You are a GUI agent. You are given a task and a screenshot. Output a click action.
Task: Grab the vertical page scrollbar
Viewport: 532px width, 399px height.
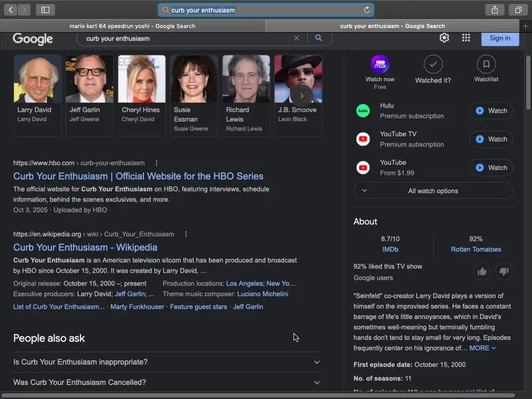pyautogui.click(x=528, y=83)
